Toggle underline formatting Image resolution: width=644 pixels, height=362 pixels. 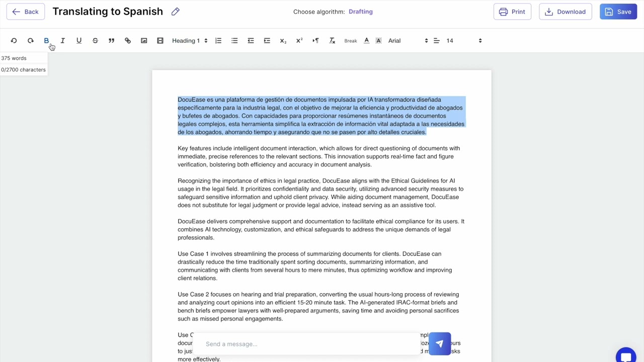click(79, 41)
